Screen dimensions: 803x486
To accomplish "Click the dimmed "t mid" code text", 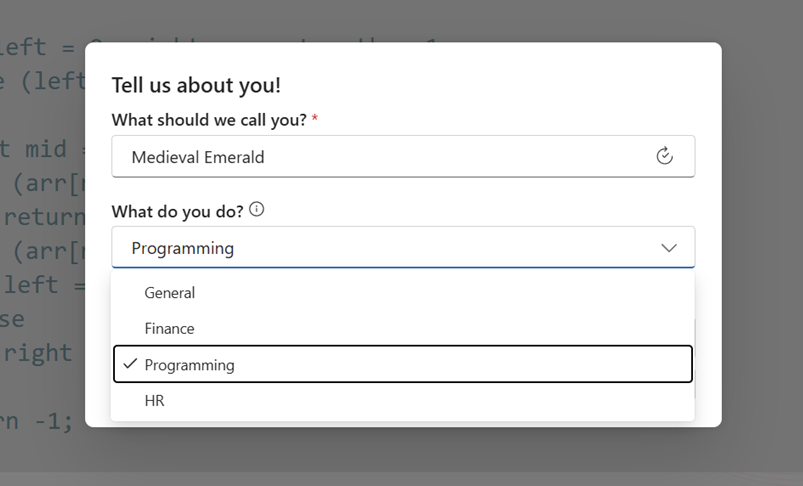I will pyautogui.click(x=34, y=149).
